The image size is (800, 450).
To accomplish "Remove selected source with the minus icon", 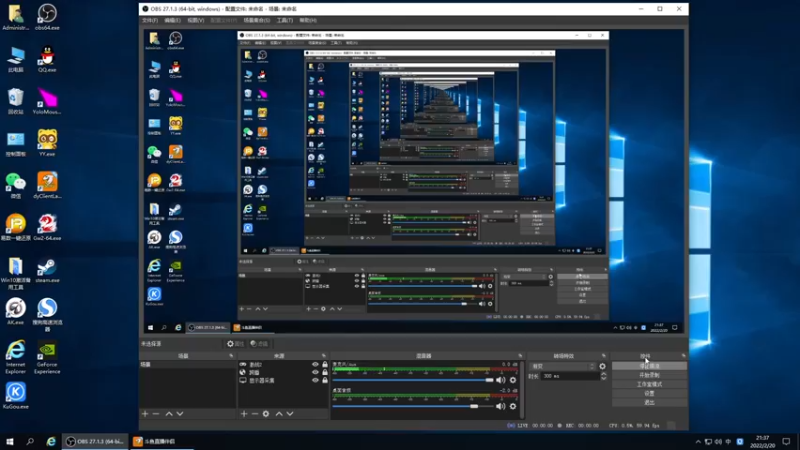I will coord(255,414).
